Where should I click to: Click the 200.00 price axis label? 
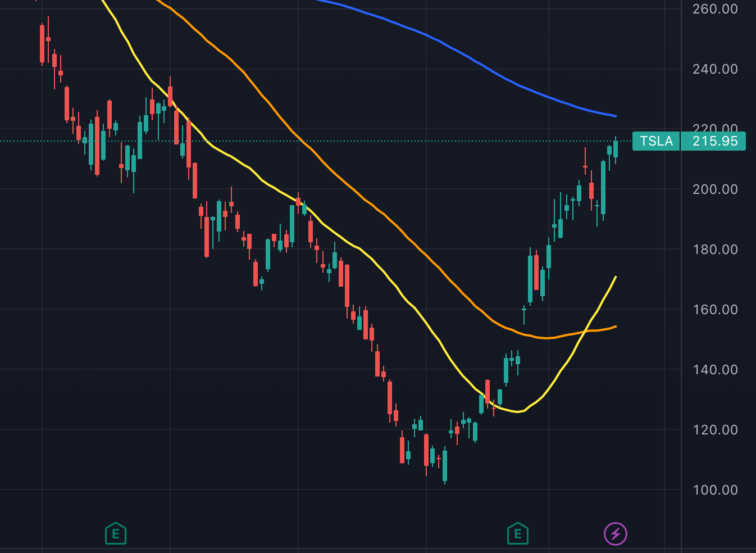click(715, 189)
